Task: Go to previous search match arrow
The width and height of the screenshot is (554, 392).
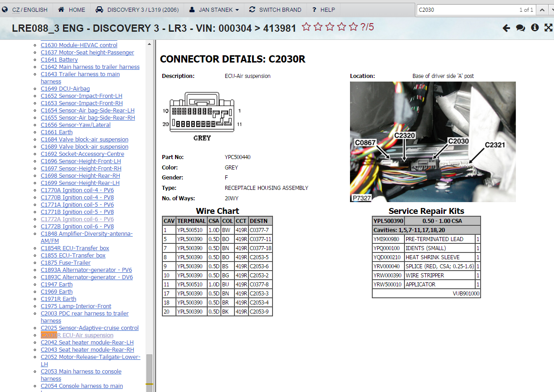Action: [542, 10]
